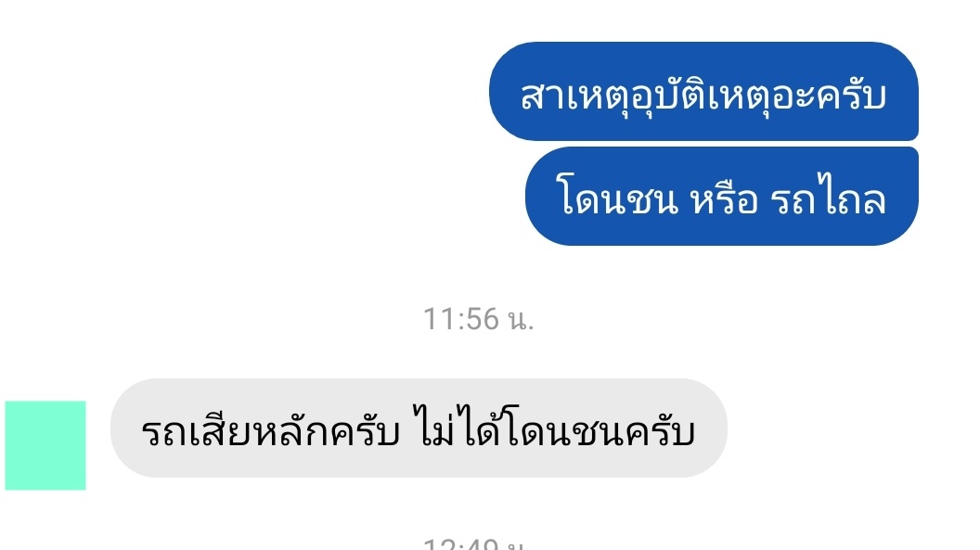Click รถเสียหลักครับ in the gray bubble
980x550 pixels.
[x=271, y=430]
